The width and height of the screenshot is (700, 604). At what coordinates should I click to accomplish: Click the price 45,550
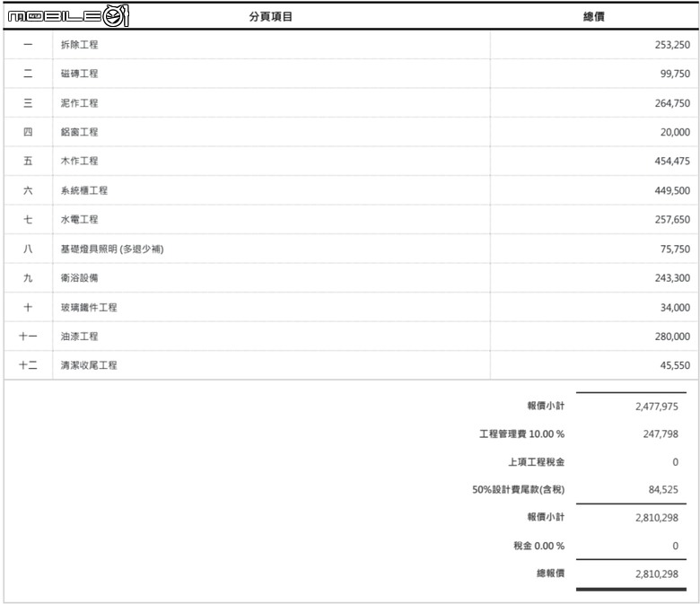point(675,365)
